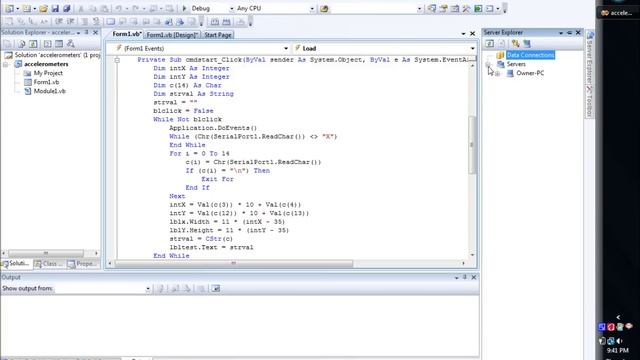
Task: Select My Project in Solution Explorer
Action: click(x=48, y=73)
